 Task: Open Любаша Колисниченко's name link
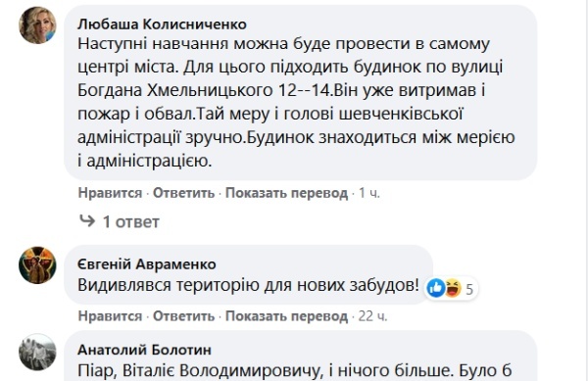pyautogui.click(x=162, y=24)
